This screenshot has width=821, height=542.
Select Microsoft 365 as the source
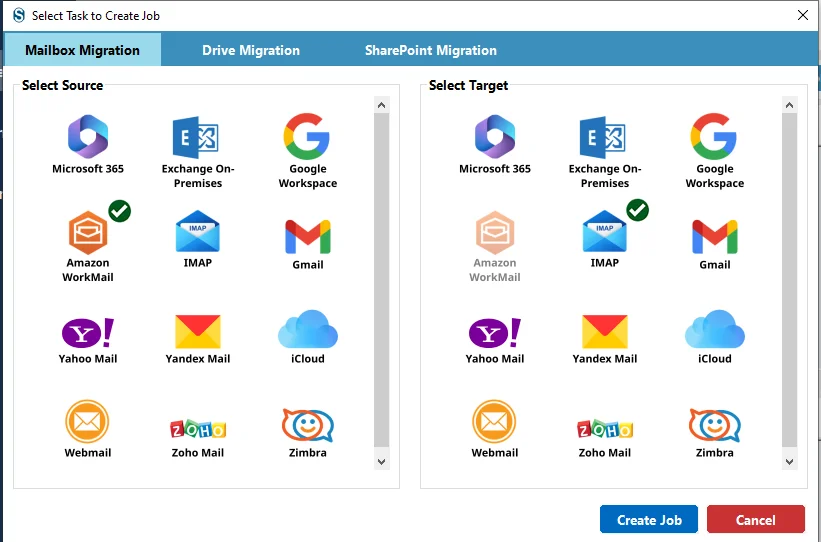click(x=88, y=144)
